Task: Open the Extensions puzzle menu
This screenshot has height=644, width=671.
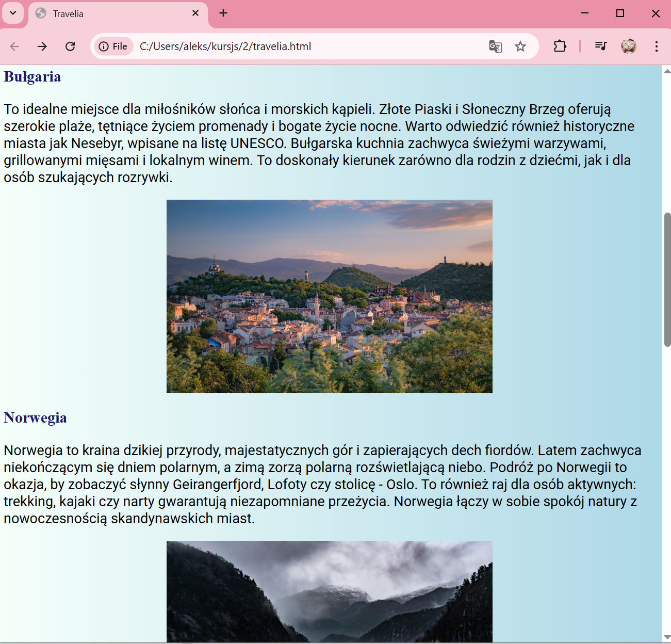Action: click(x=560, y=46)
